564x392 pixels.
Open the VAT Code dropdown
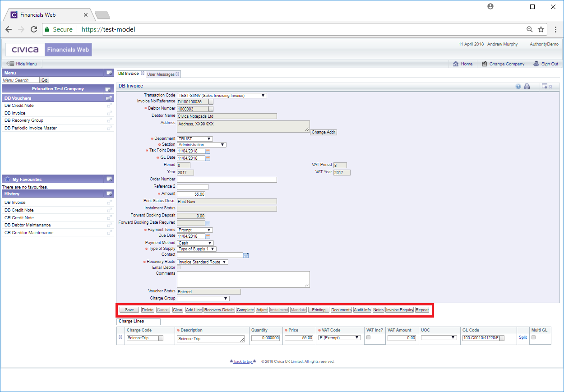pyautogui.click(x=339, y=338)
